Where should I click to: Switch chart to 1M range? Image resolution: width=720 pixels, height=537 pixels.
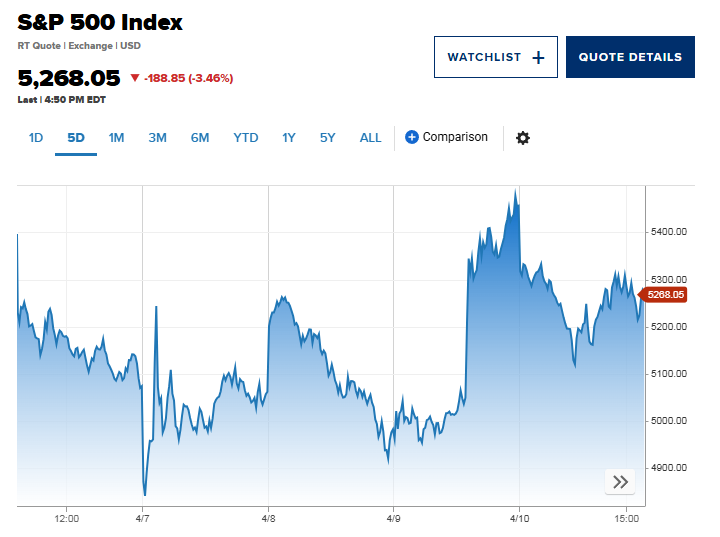pos(116,138)
